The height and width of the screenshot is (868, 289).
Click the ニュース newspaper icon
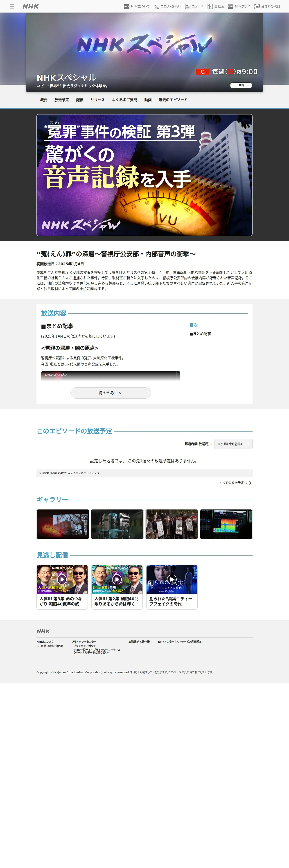[x=188, y=6]
